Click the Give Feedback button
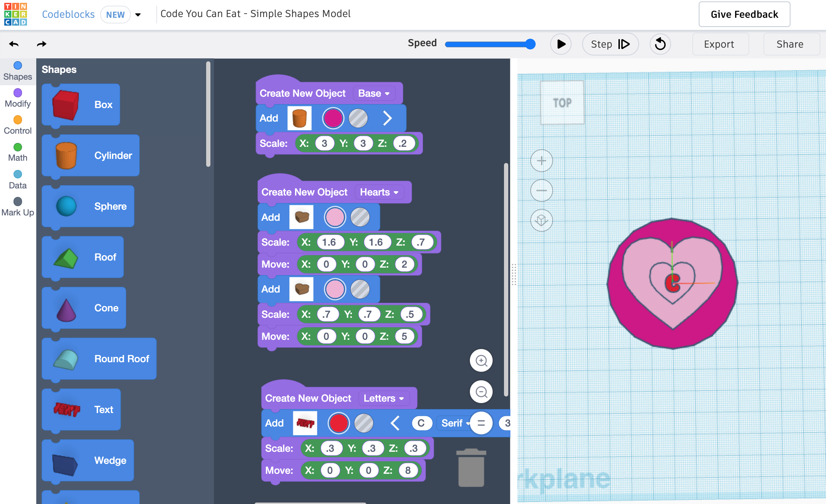This screenshot has width=826, height=504. (x=744, y=14)
